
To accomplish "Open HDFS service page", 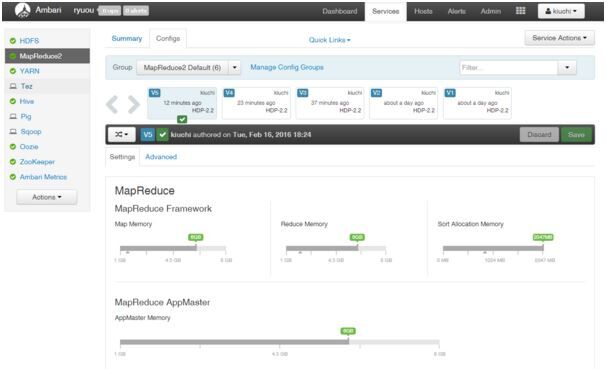I will [29, 41].
